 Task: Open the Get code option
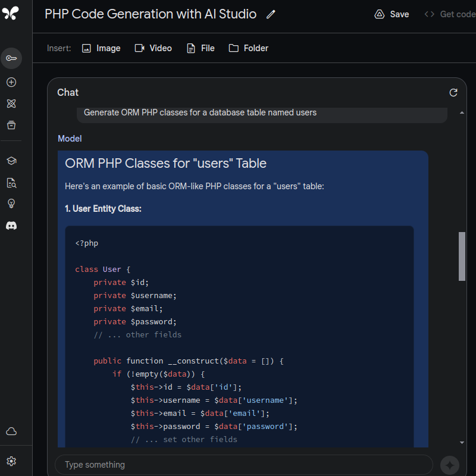[450, 14]
